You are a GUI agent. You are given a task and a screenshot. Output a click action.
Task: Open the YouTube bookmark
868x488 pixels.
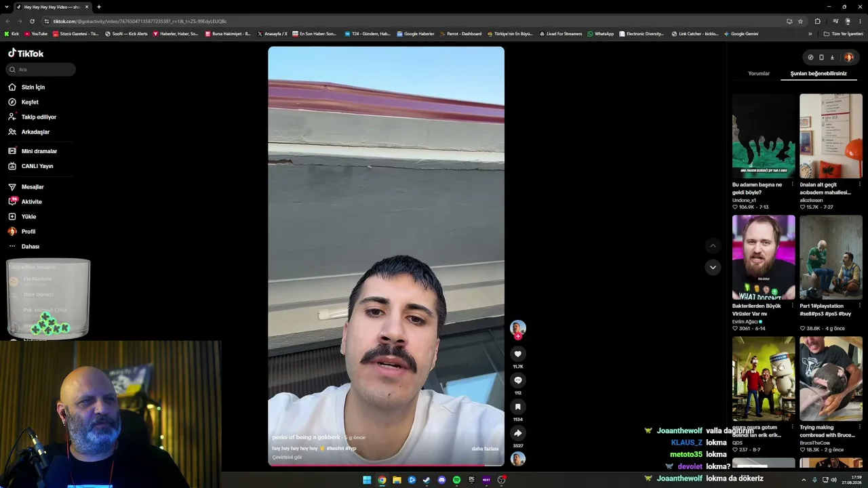(36, 34)
